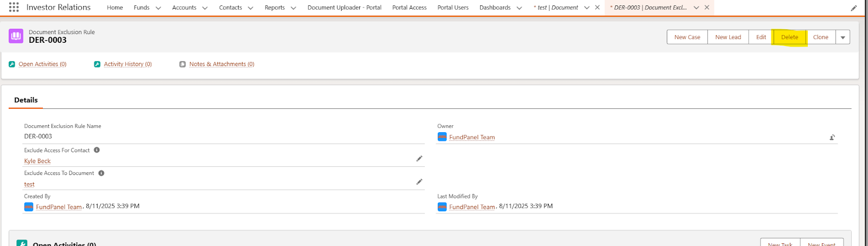Open the Reports tab
Viewport: 868px width, 246px height.
point(275,8)
